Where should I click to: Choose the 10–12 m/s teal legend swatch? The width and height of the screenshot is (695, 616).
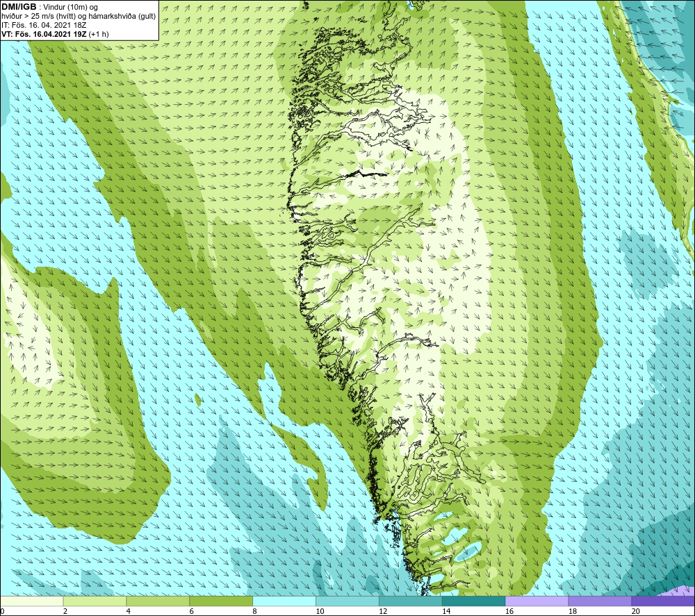[347, 601]
